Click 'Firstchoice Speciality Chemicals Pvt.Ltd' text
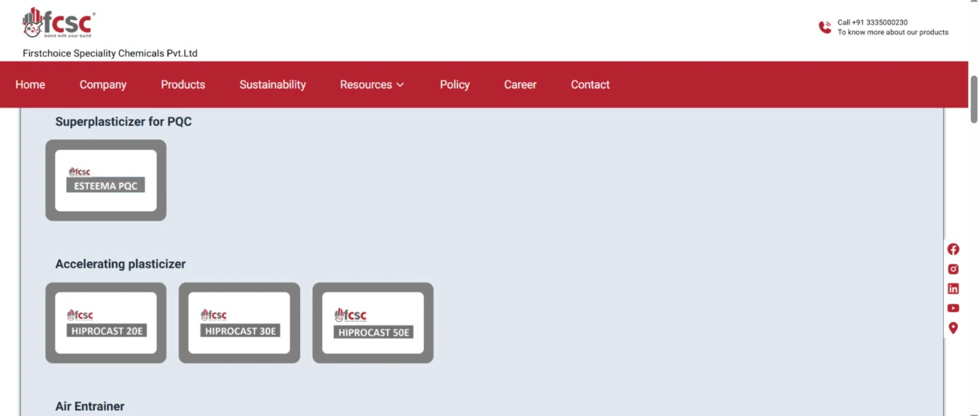Image resolution: width=980 pixels, height=416 pixels. coord(110,53)
